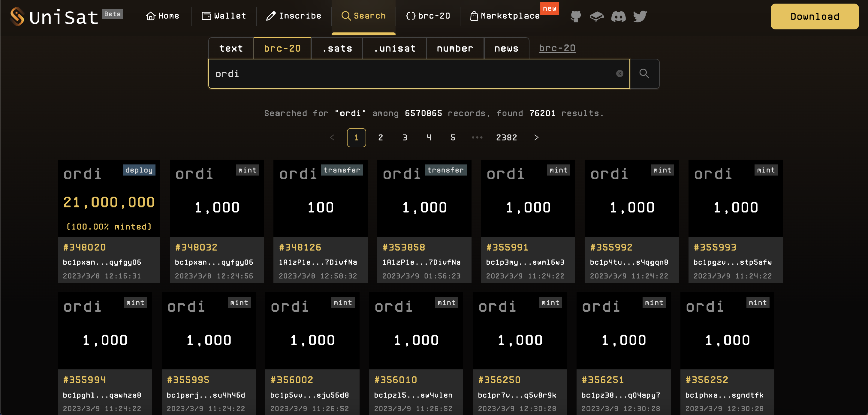This screenshot has height=415, width=868.
Task: Follow the underlined brc-20 link
Action: [x=557, y=48]
